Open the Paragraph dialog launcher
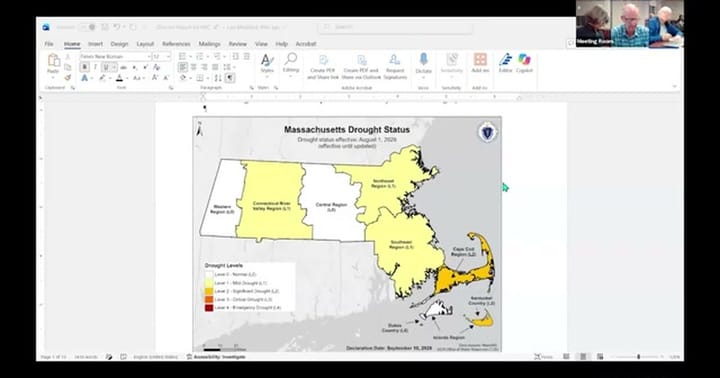 (x=252, y=87)
